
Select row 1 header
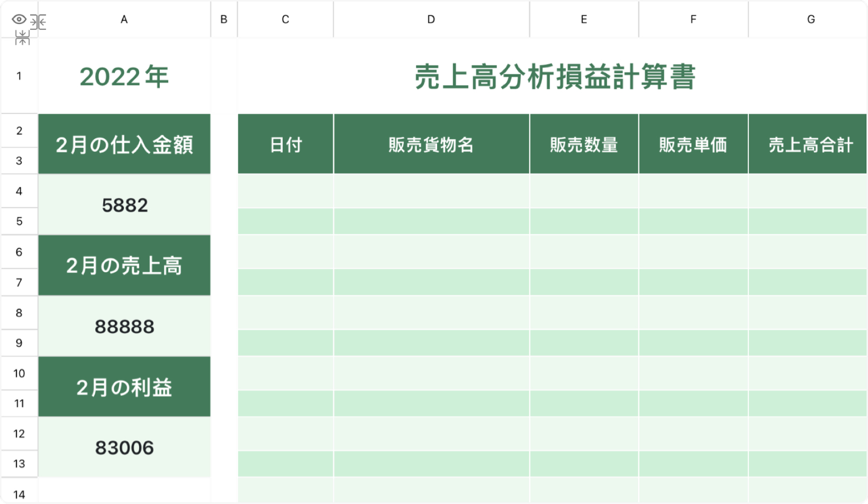(19, 76)
